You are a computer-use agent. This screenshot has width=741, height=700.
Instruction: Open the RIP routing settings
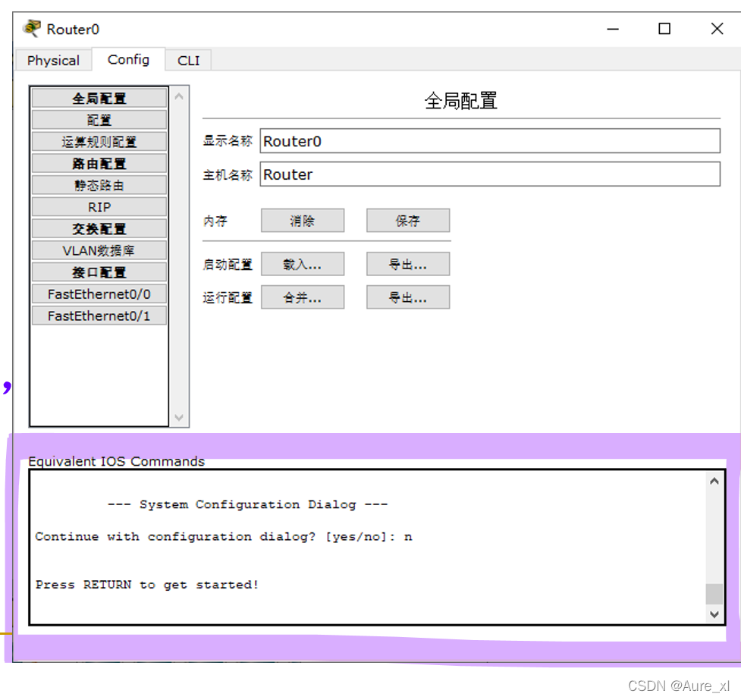click(x=99, y=207)
